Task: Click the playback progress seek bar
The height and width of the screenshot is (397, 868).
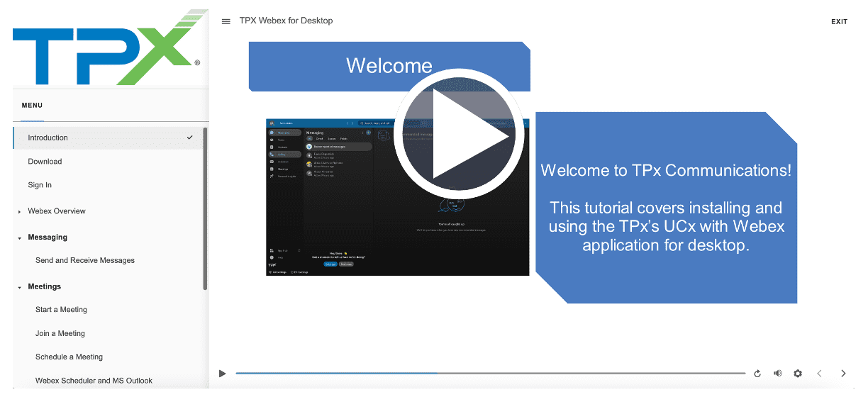Action: point(489,373)
